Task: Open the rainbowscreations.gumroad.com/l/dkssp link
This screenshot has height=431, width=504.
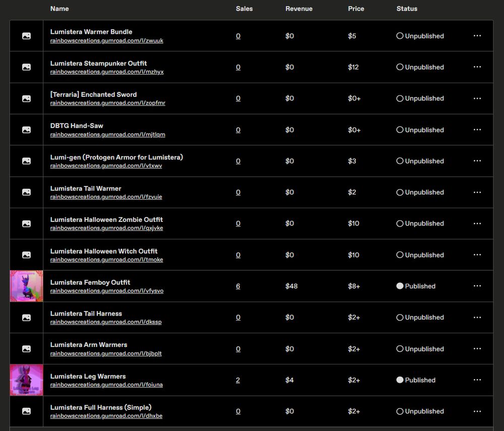Action: coord(106,322)
